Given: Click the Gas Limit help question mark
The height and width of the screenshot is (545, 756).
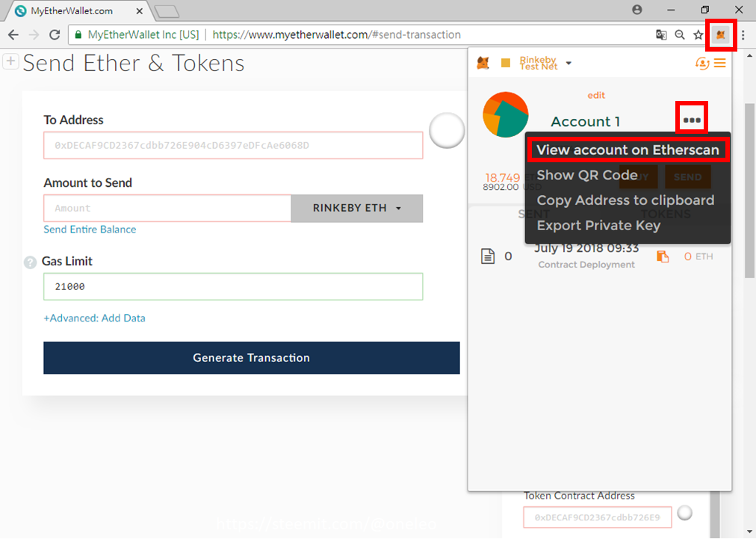Looking at the screenshot, I should (x=31, y=262).
